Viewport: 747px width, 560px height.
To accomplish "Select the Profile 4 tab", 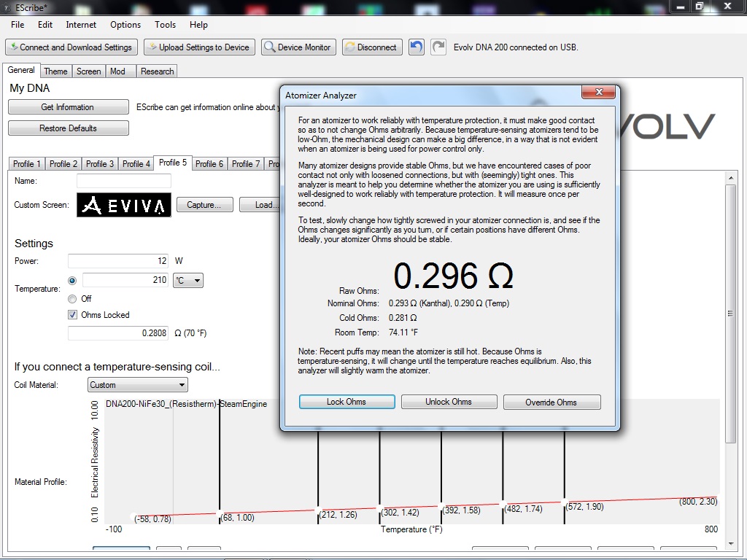I will point(136,164).
